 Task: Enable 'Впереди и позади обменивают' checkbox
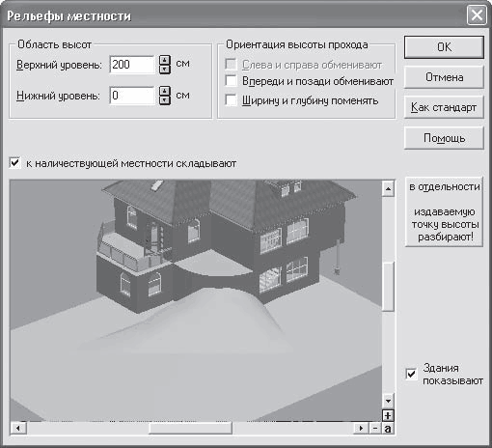coord(232,81)
